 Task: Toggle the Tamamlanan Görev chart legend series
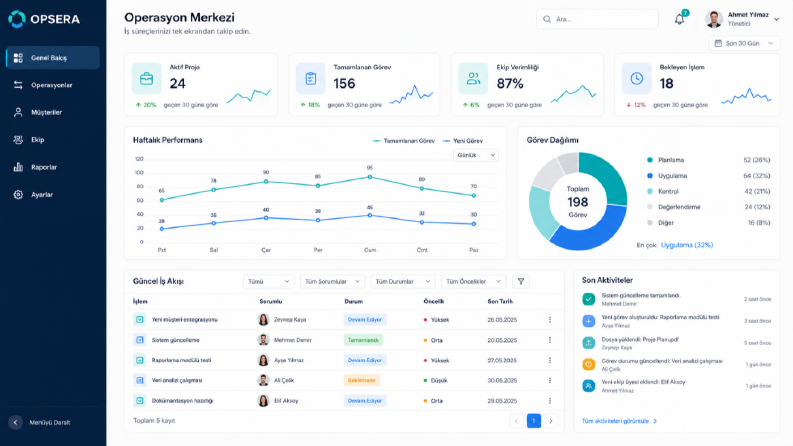point(404,141)
